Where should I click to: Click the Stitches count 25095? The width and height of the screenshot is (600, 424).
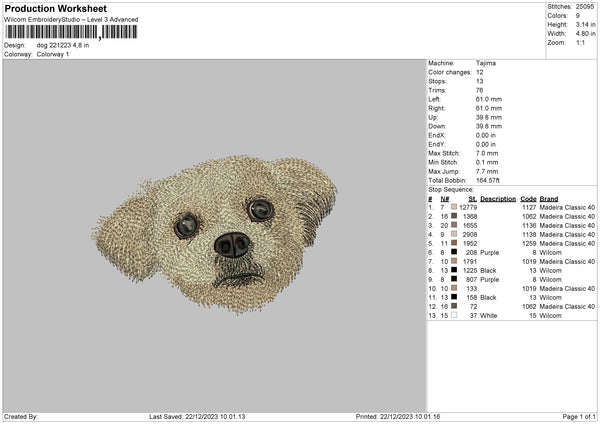tap(585, 9)
